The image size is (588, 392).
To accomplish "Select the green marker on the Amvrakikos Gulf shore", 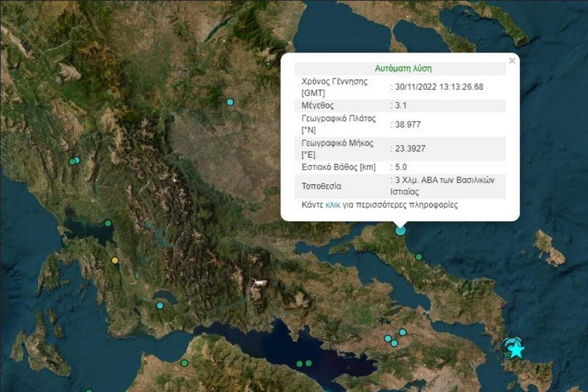I will point(108,223).
